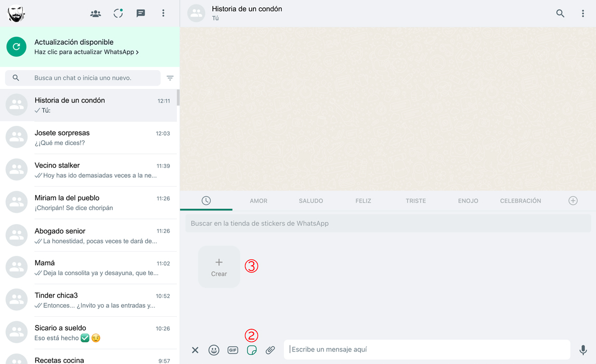
Task: Select the sticker icon in the message bar
Action: (x=252, y=350)
